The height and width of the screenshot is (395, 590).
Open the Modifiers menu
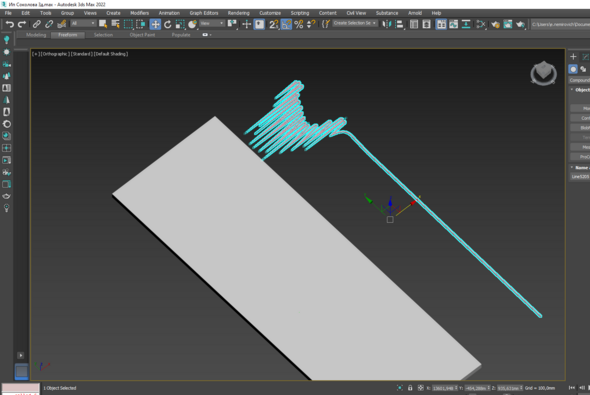tap(140, 13)
